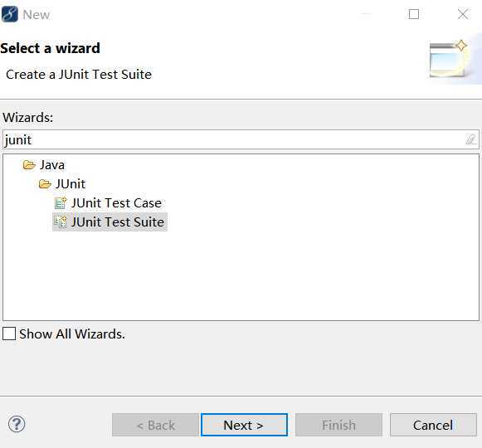Select the JUnit Test Suite entry
This screenshot has height=448, width=482.
click(118, 222)
